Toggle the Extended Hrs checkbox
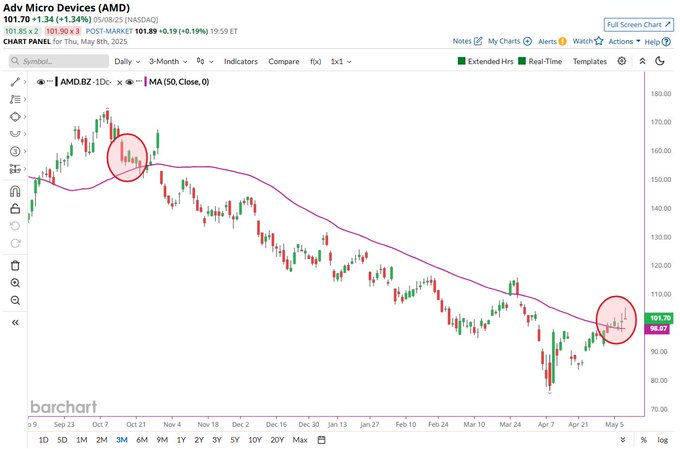Viewport: 680px width, 449px height. (x=461, y=61)
